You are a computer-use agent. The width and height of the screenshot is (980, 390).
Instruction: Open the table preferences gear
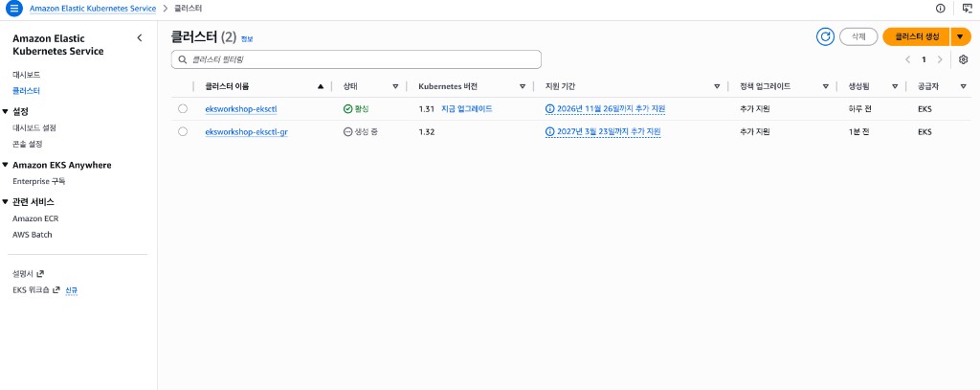coord(963,60)
